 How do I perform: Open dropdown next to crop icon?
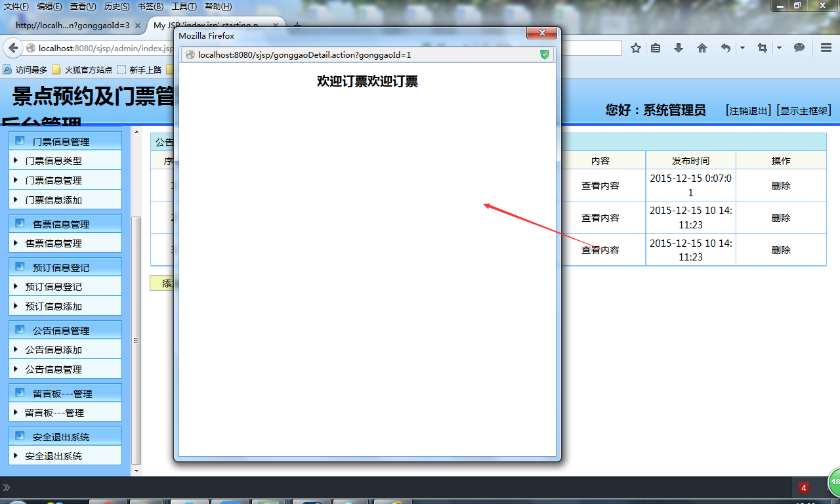(x=779, y=48)
